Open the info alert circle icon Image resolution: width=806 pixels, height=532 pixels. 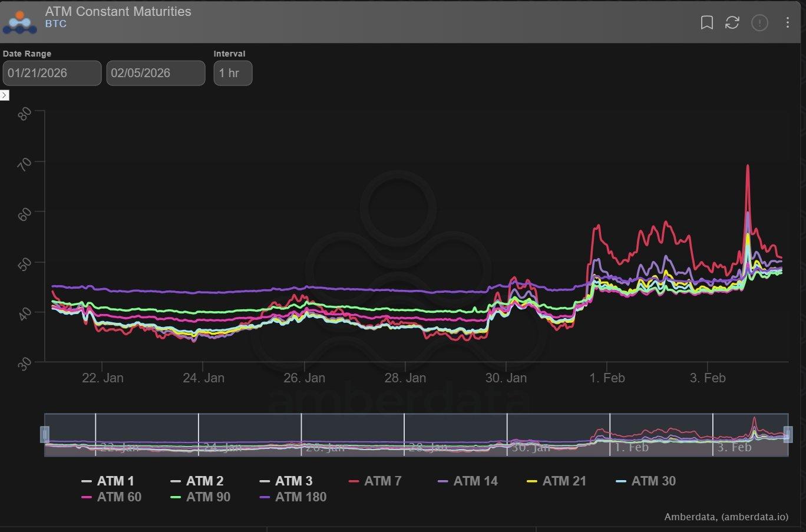click(x=759, y=23)
